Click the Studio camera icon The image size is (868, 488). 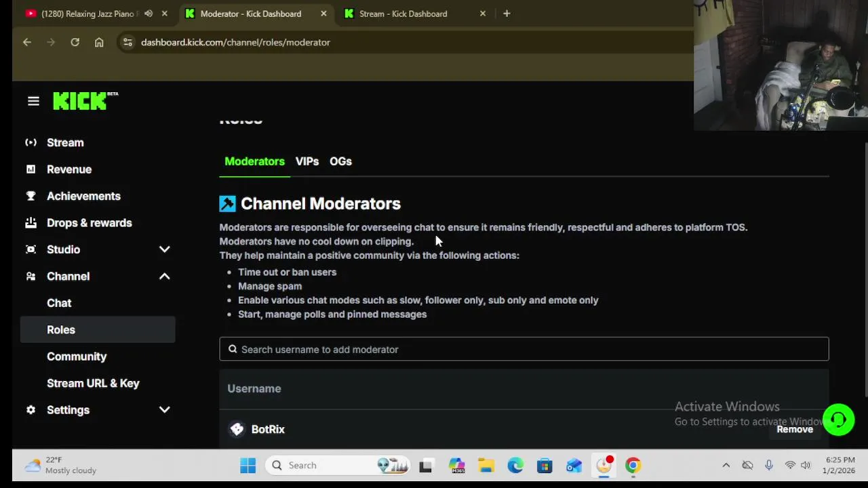coord(31,249)
